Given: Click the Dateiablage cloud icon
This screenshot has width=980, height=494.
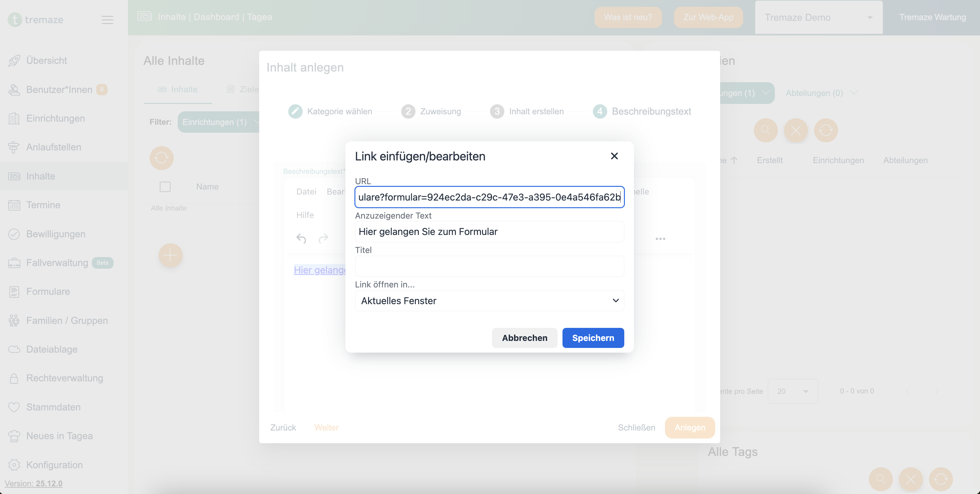Looking at the screenshot, I should (x=14, y=349).
